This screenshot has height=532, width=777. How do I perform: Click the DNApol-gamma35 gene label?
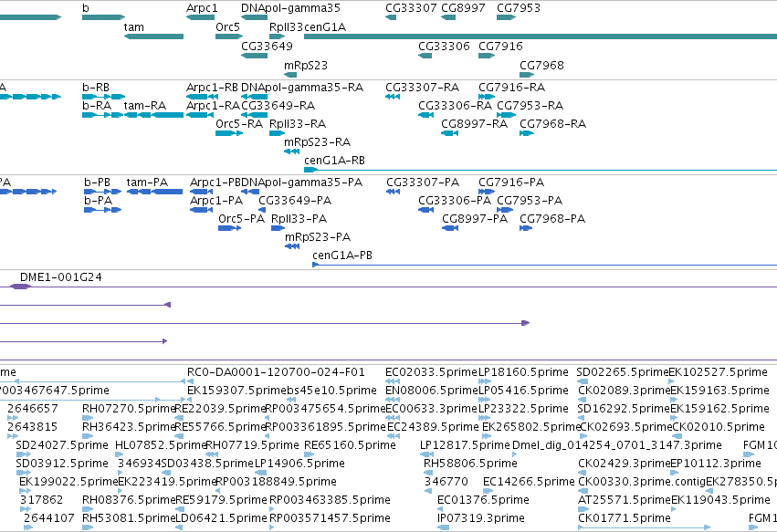pos(290,8)
